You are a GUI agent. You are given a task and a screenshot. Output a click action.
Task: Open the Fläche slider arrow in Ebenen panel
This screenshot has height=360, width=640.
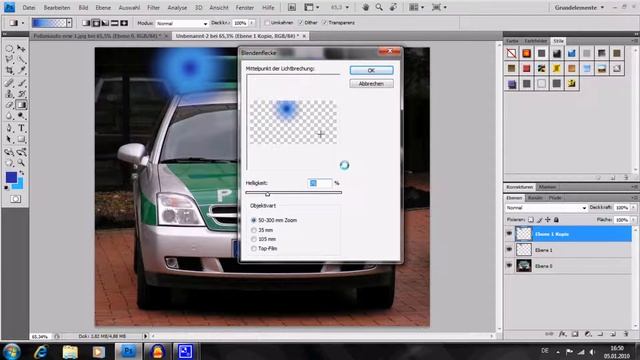[633, 220]
